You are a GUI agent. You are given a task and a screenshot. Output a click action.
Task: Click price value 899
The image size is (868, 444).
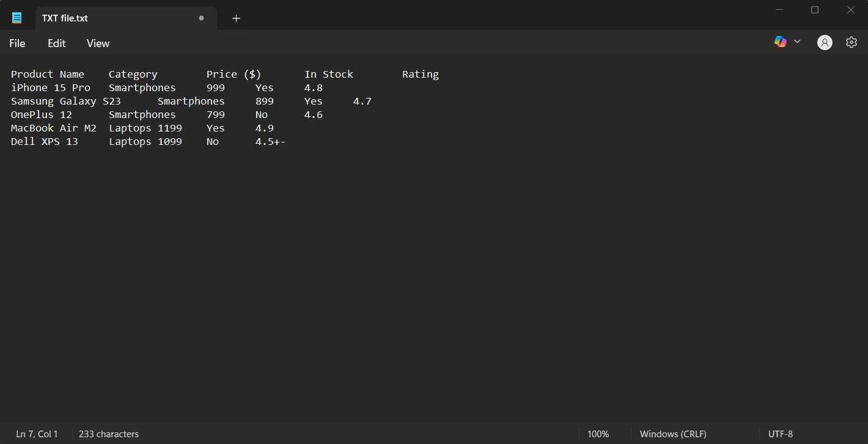[265, 101]
